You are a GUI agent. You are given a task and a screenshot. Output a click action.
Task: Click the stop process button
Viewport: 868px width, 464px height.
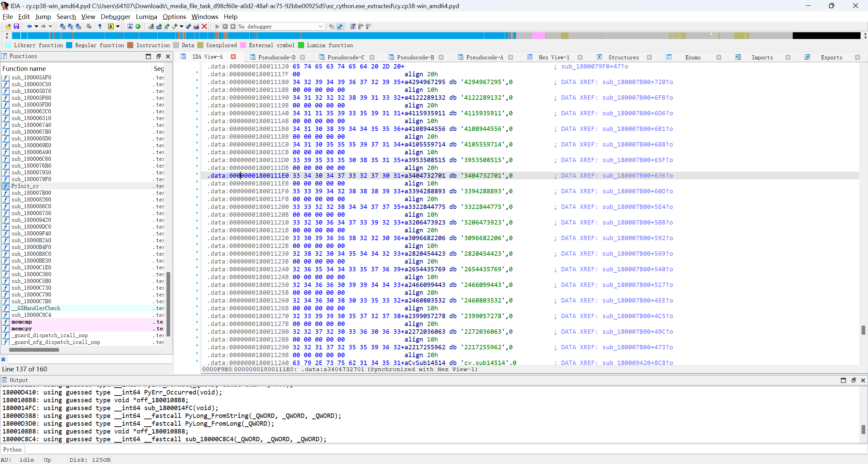pos(233,26)
